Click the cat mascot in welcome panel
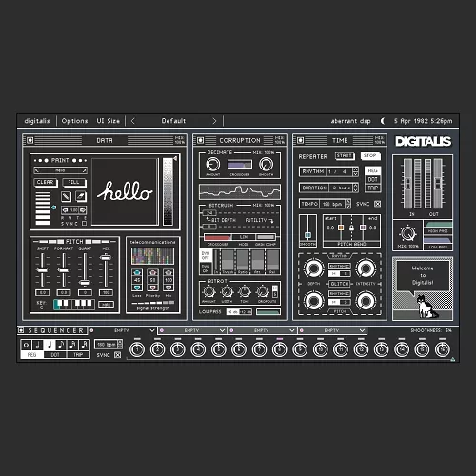Viewport: 476px width, 476px height. [x=426, y=307]
